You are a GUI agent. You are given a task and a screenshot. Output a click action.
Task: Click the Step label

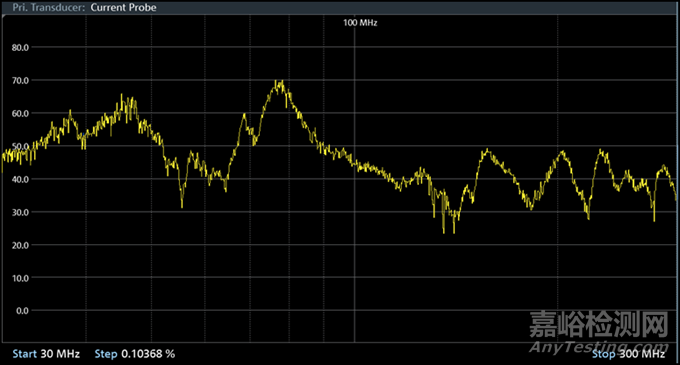pyautogui.click(x=106, y=354)
